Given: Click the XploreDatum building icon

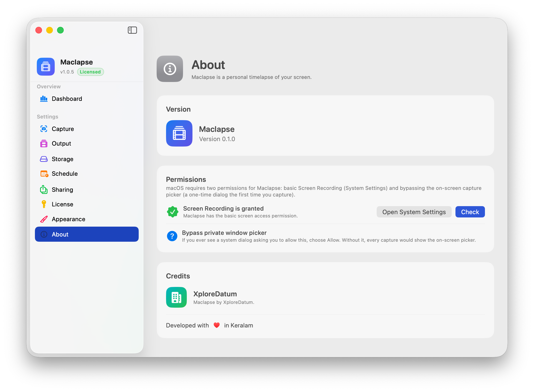Looking at the screenshot, I should click(x=176, y=297).
